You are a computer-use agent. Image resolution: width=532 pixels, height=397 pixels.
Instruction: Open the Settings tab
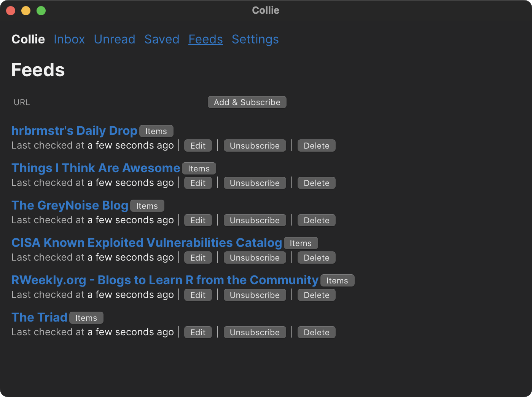255,39
